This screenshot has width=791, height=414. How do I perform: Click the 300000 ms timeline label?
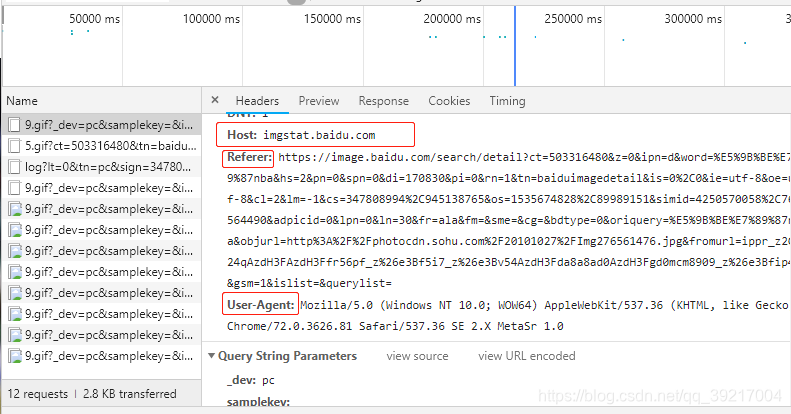[693, 19]
